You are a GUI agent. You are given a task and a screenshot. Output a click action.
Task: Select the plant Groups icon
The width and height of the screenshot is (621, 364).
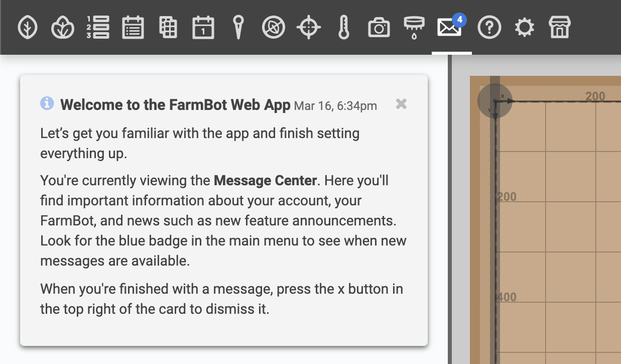(63, 28)
